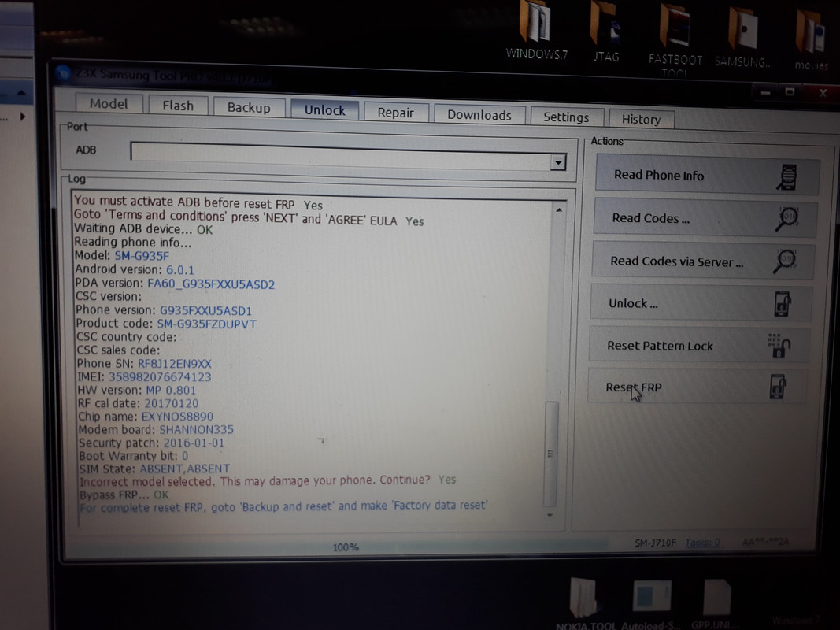
Task: Click magnifier icon on Read Codes via Server
Action: coord(784,261)
